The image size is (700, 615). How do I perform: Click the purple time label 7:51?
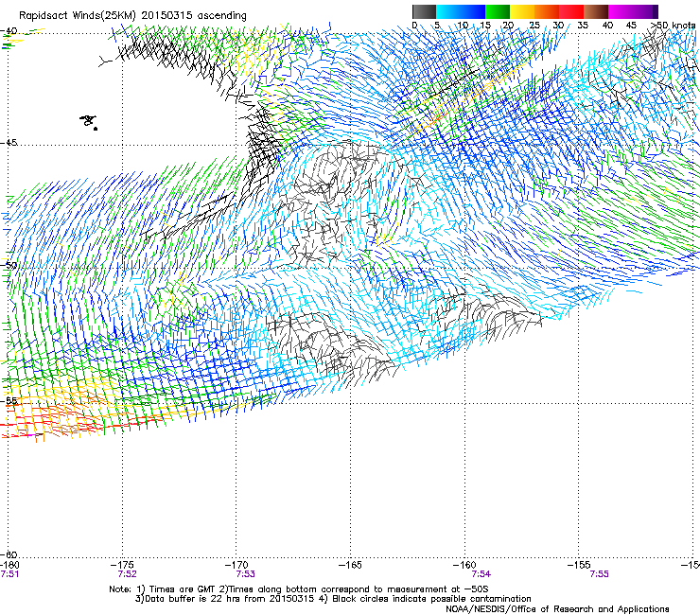click(x=9, y=574)
